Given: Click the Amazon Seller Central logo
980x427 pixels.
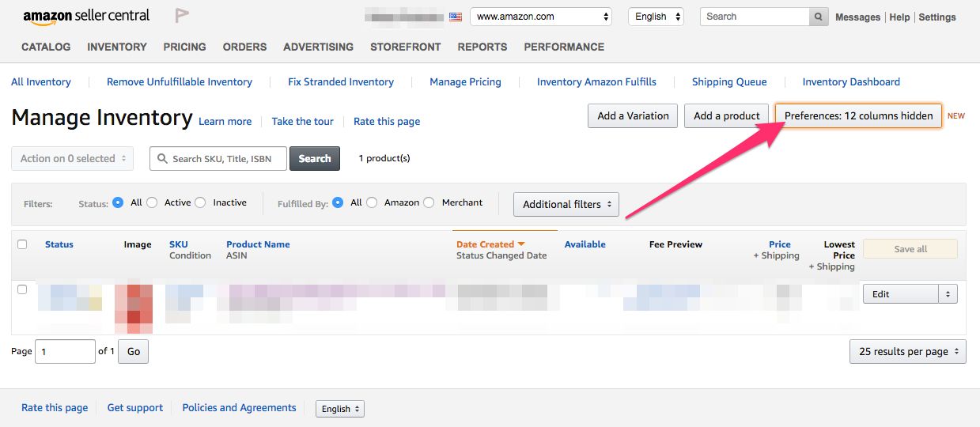Looking at the screenshot, I should coord(85,17).
